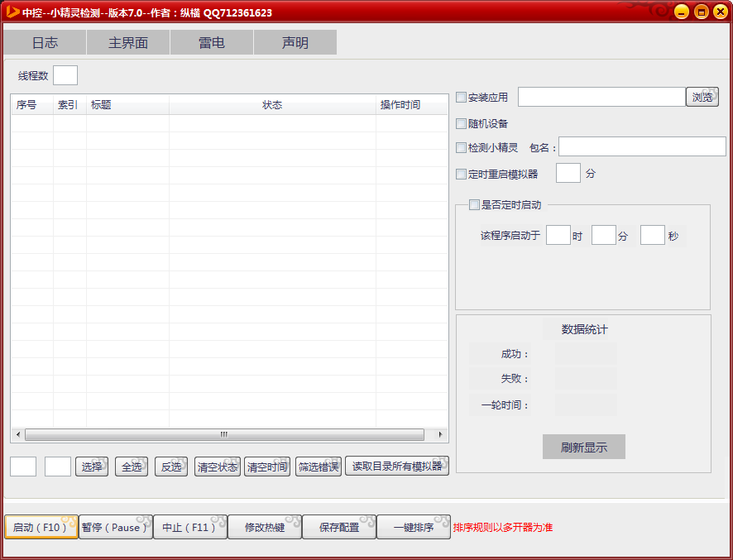Click the 包名 text field
Viewport: 733px width, 560px height.
642,146
